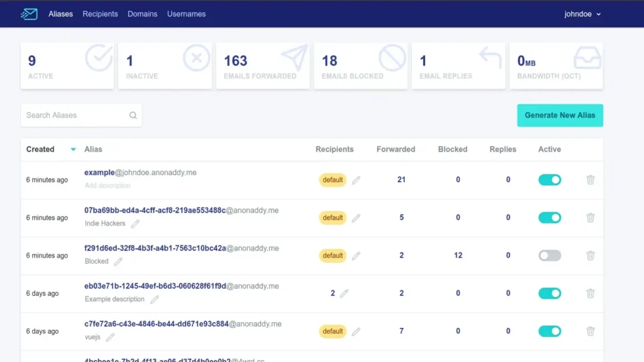This screenshot has width=644, height=362.
Task: Disable the example@johndoe alias toggle
Action: pos(549,180)
